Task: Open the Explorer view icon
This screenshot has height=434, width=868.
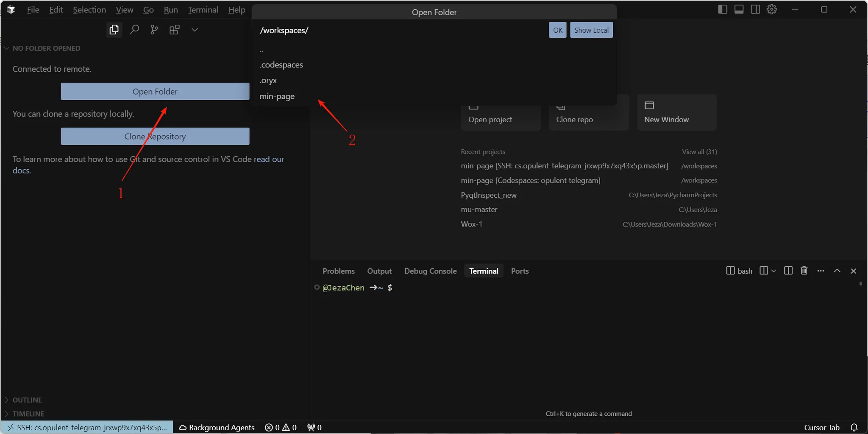Action: [114, 30]
